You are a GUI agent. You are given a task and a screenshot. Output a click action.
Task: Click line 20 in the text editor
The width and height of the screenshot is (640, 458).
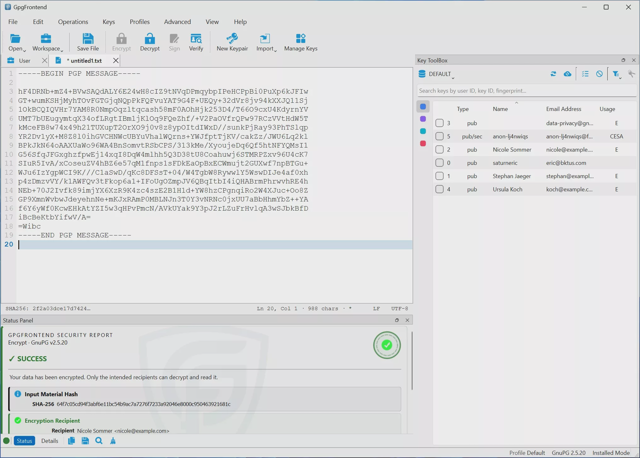coord(214,244)
